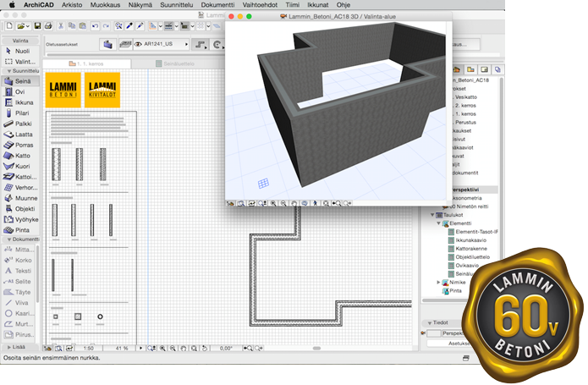
Task: Open the AR1241_US layer dropdown
Action: click(x=162, y=44)
